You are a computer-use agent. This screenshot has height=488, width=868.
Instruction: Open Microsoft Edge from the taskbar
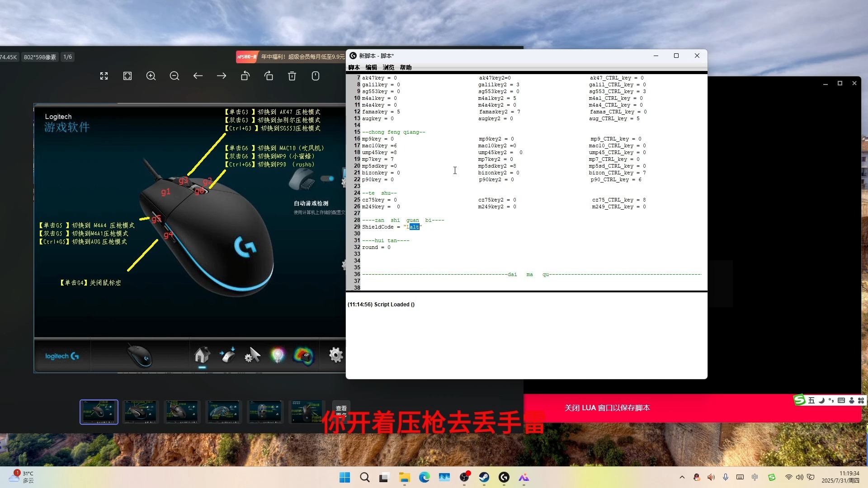(424, 477)
